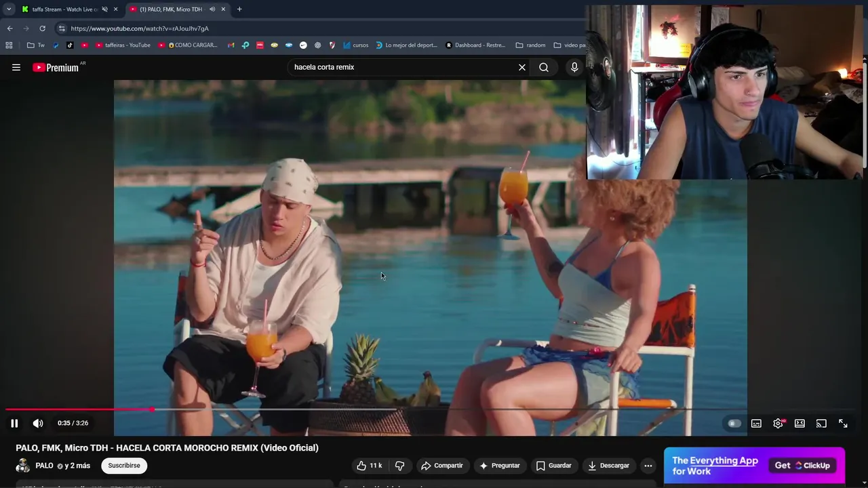The width and height of the screenshot is (868, 488).
Task: Open collaborators via 'y 2 más'
Action: (77, 466)
